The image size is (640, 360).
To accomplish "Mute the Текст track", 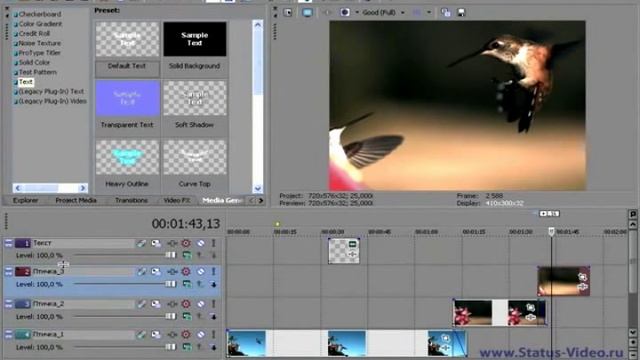I will [201, 243].
